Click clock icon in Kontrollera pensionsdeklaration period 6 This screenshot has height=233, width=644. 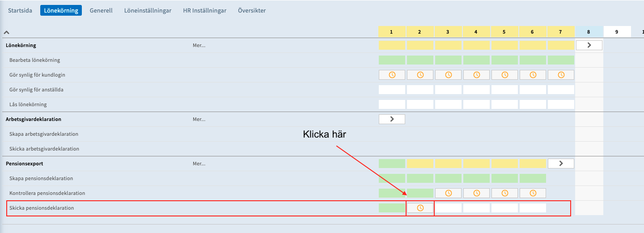click(533, 193)
